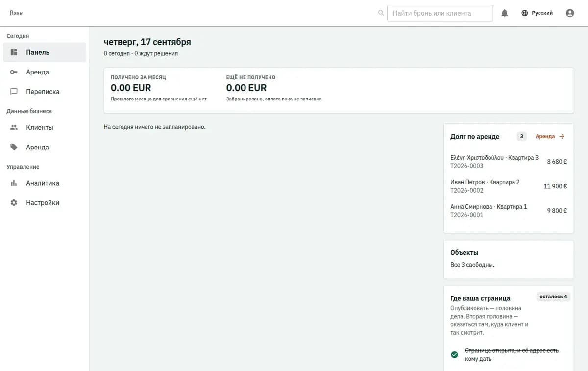Click the Base logo text
588x371 pixels.
coord(16,13)
